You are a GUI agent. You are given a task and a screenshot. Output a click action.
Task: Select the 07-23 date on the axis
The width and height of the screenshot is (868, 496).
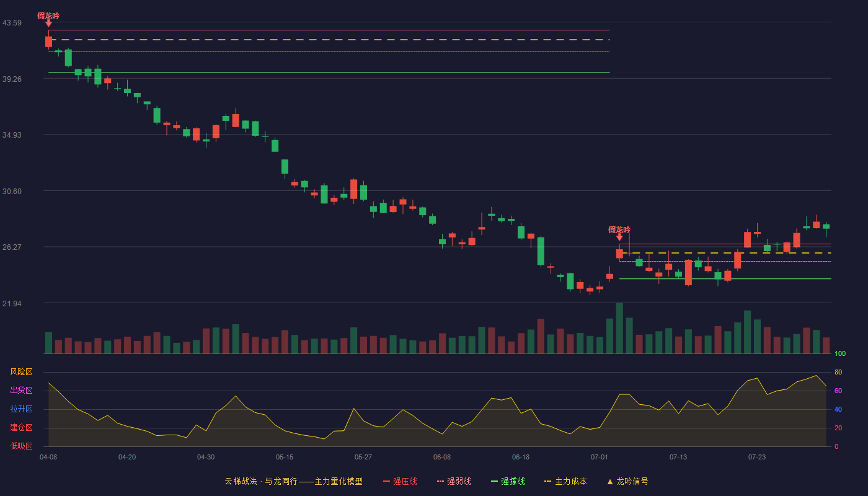tap(757, 457)
